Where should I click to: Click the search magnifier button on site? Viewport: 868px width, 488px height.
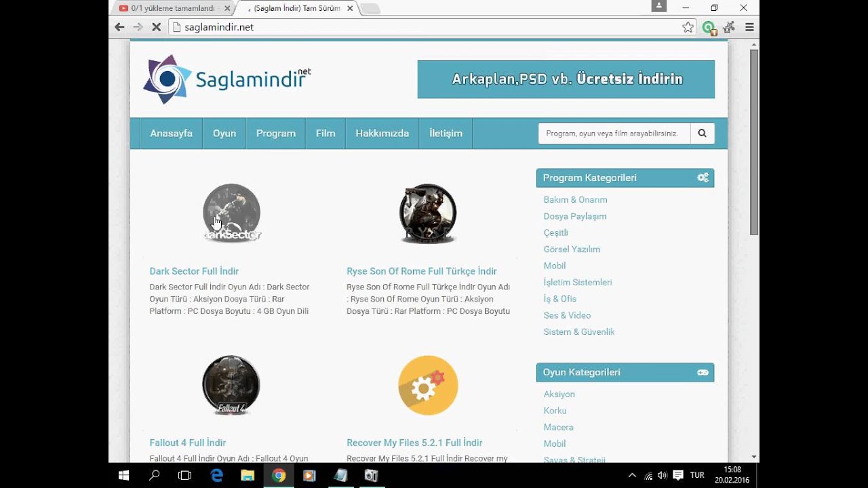pyautogui.click(x=702, y=134)
